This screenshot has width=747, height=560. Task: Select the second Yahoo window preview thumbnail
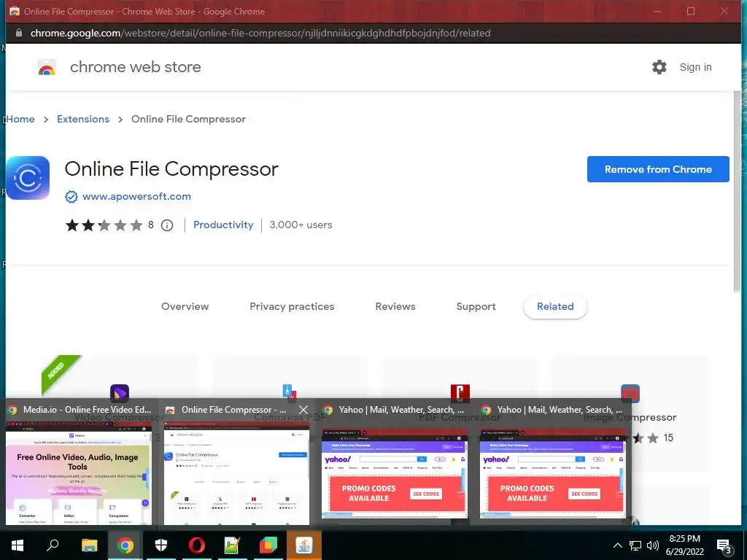(553, 472)
